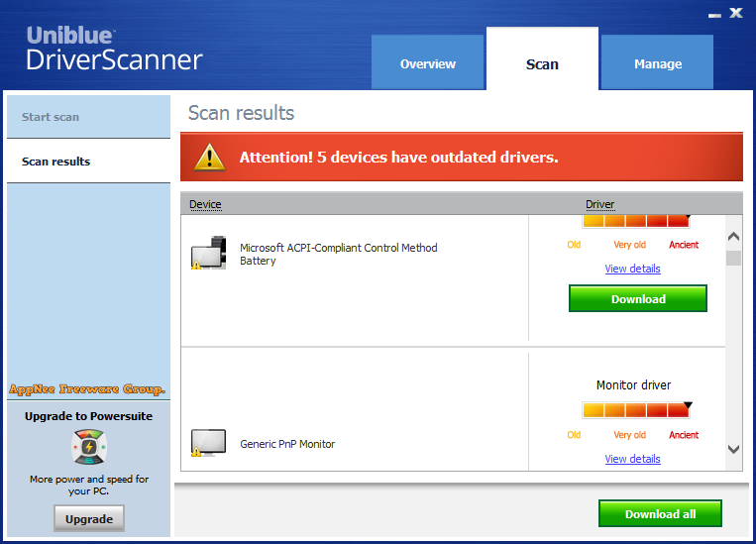Click the 'Microsoft ACPI-Compliant Control Method Battery' text

click(x=339, y=254)
